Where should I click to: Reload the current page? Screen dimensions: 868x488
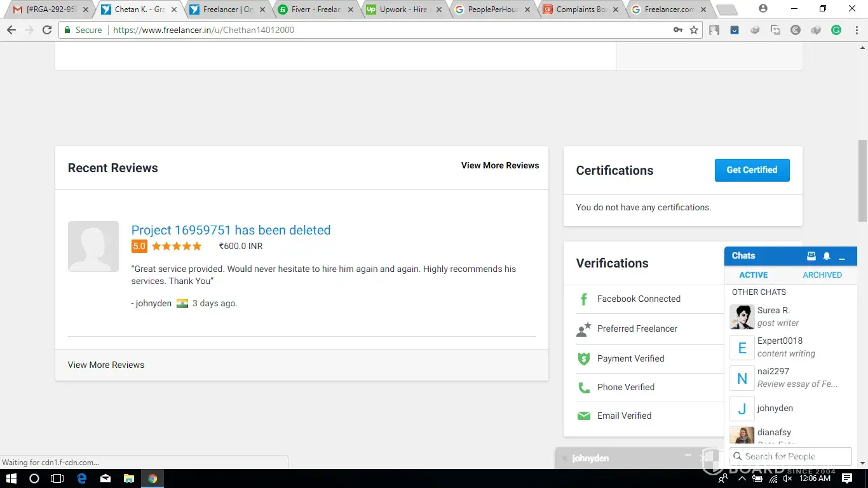[46, 30]
